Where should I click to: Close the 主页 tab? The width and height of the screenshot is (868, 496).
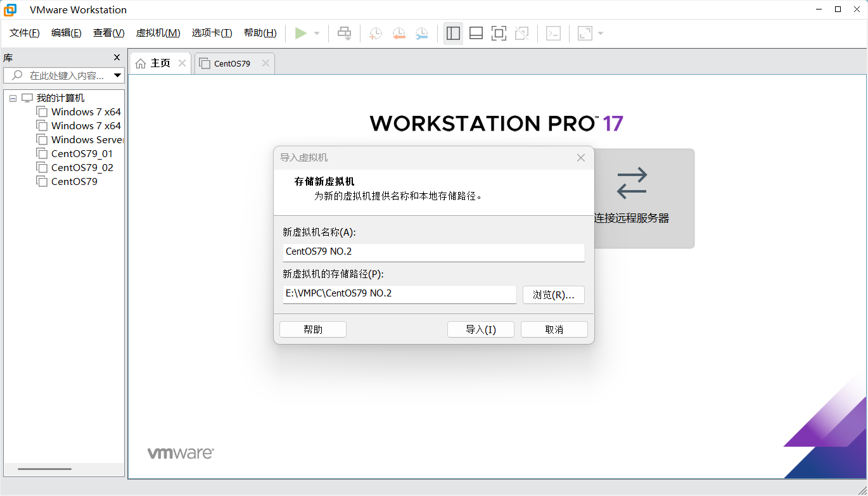click(x=182, y=63)
